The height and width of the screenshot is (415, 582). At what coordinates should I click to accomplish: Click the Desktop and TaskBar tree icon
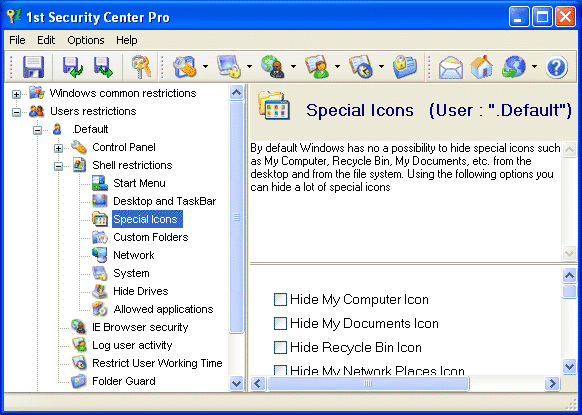(x=100, y=201)
